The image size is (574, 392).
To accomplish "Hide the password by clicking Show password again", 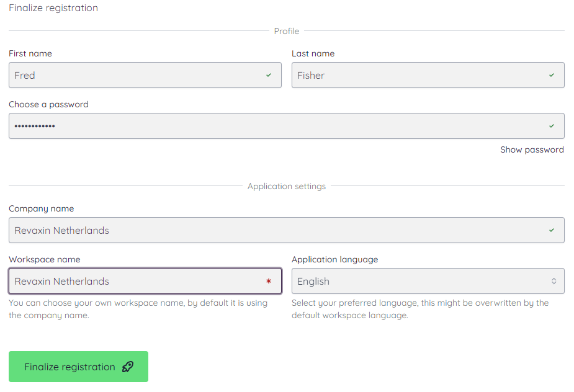I will 532,149.
